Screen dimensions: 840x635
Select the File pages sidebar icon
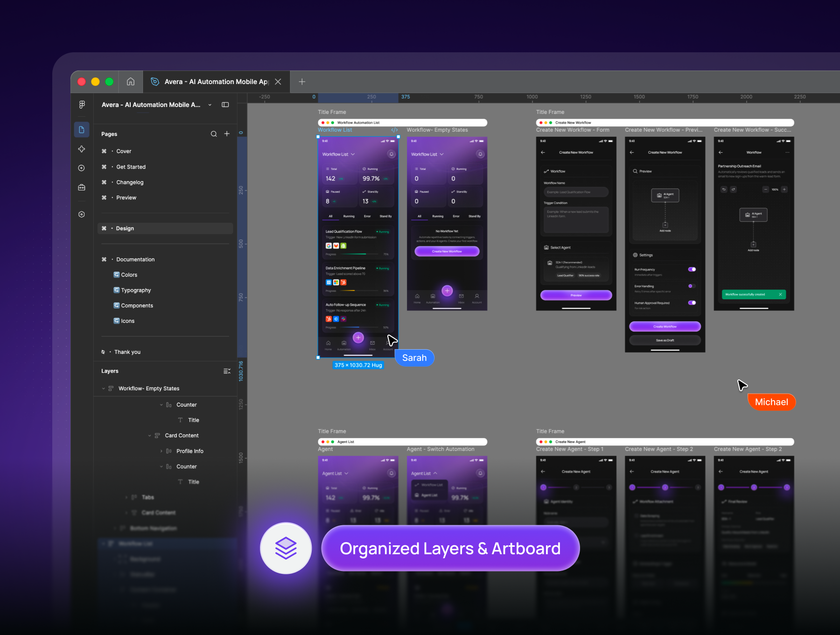82,130
